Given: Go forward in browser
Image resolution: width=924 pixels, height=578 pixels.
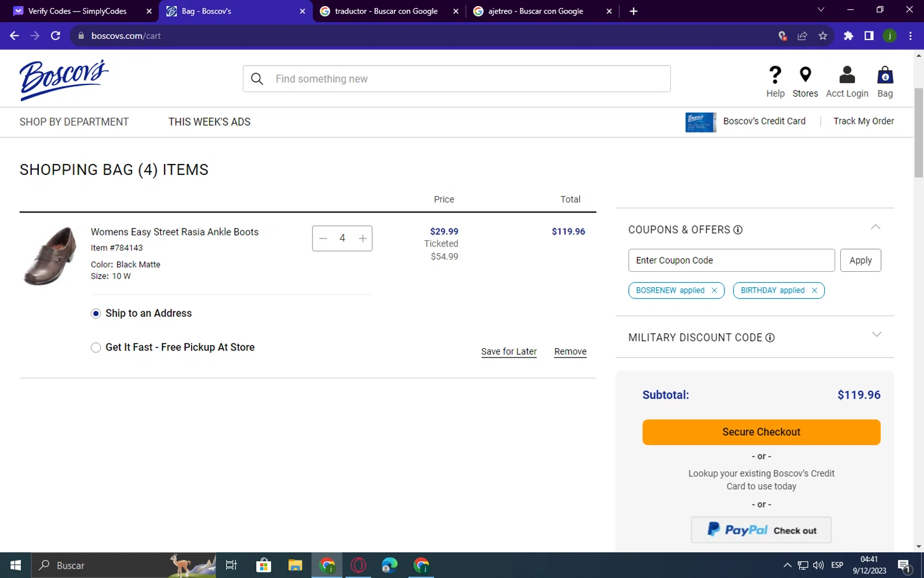Looking at the screenshot, I should [35, 36].
